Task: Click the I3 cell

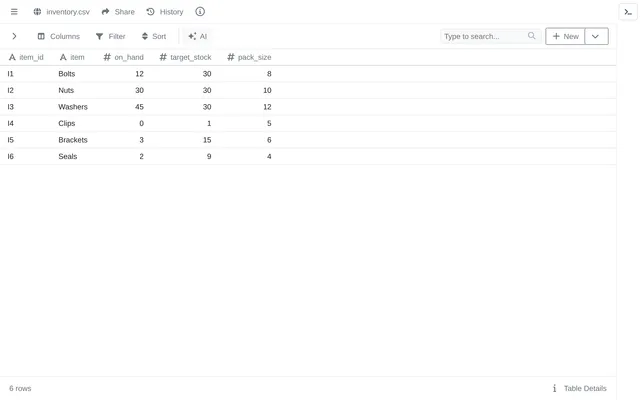Action: pos(11,107)
